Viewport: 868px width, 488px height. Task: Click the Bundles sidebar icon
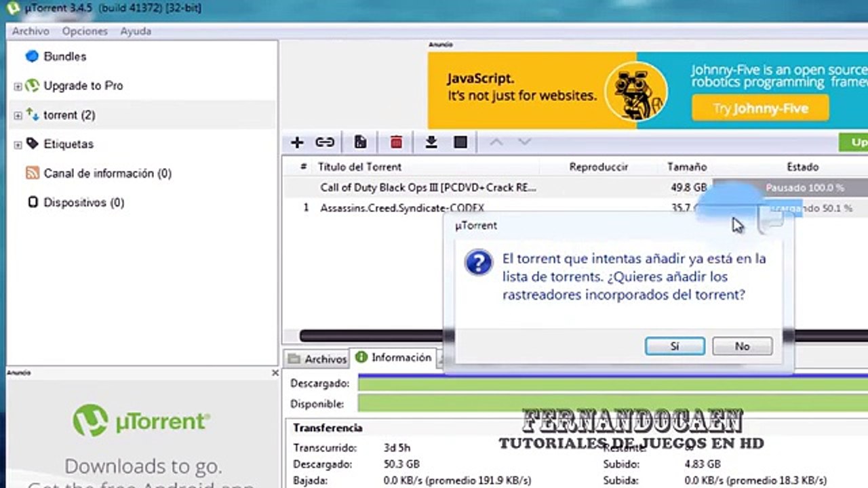(32, 56)
